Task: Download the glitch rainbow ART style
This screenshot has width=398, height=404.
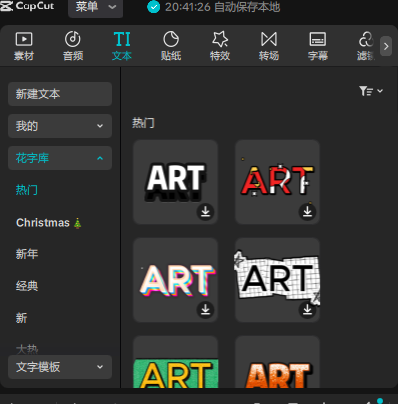Action: 205,309
